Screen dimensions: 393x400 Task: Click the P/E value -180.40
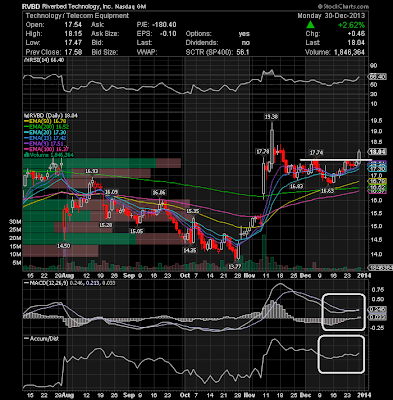pyautogui.click(x=164, y=25)
